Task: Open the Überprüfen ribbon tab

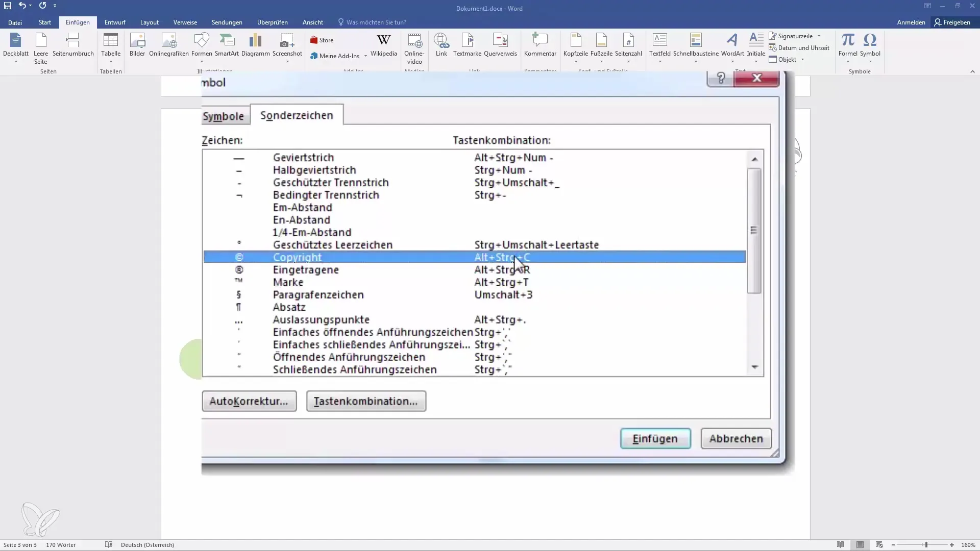Action: click(273, 22)
